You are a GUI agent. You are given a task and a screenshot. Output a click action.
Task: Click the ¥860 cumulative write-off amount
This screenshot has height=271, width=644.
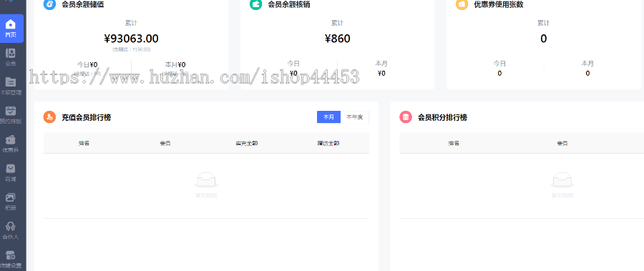338,39
